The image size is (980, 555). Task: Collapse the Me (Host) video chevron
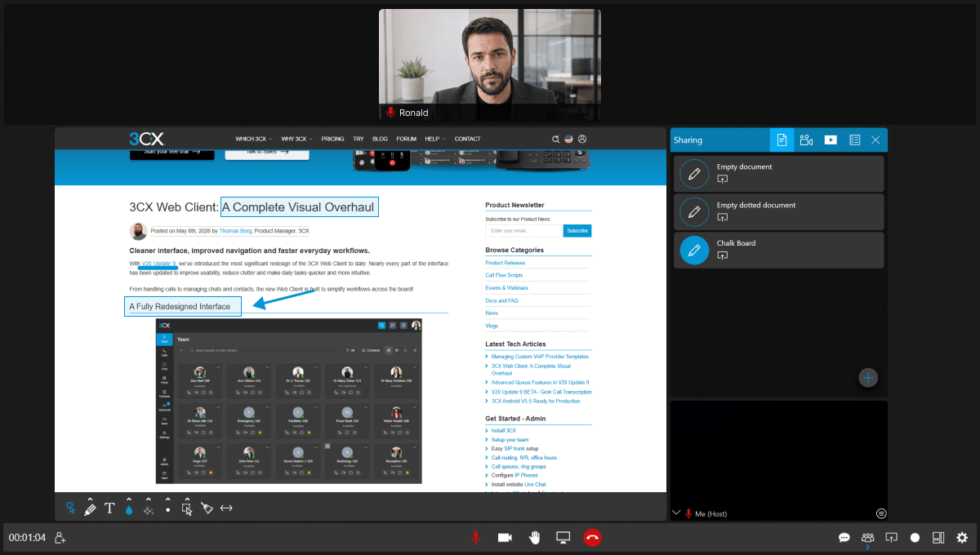pos(675,513)
